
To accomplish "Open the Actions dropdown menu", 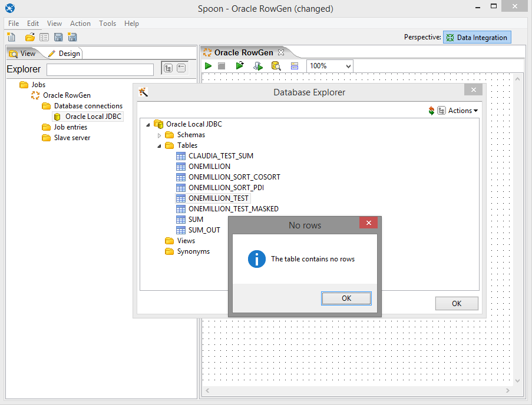I will [463, 111].
